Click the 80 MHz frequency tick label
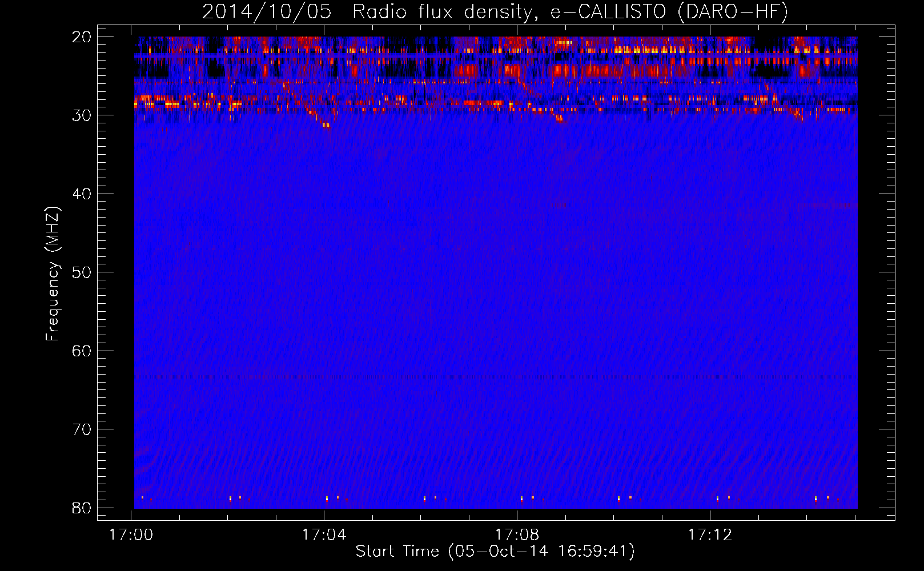The width and height of the screenshot is (924, 571). coord(82,508)
